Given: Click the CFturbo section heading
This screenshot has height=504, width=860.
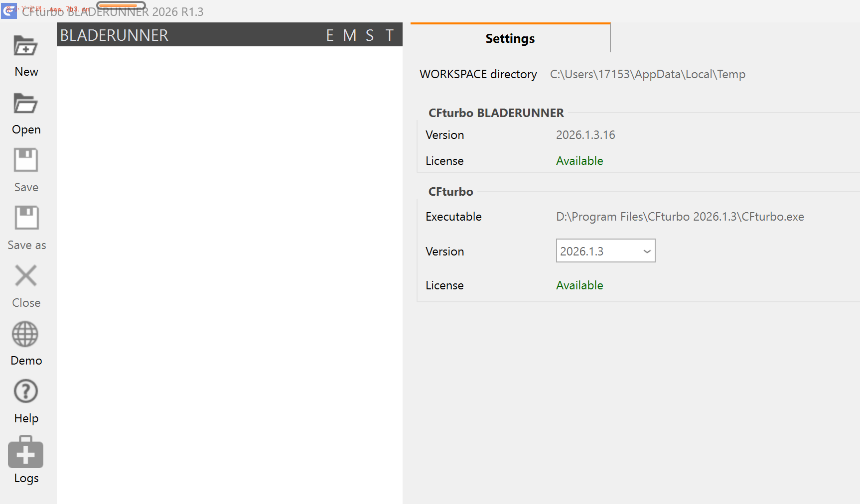Looking at the screenshot, I should pyautogui.click(x=451, y=192).
